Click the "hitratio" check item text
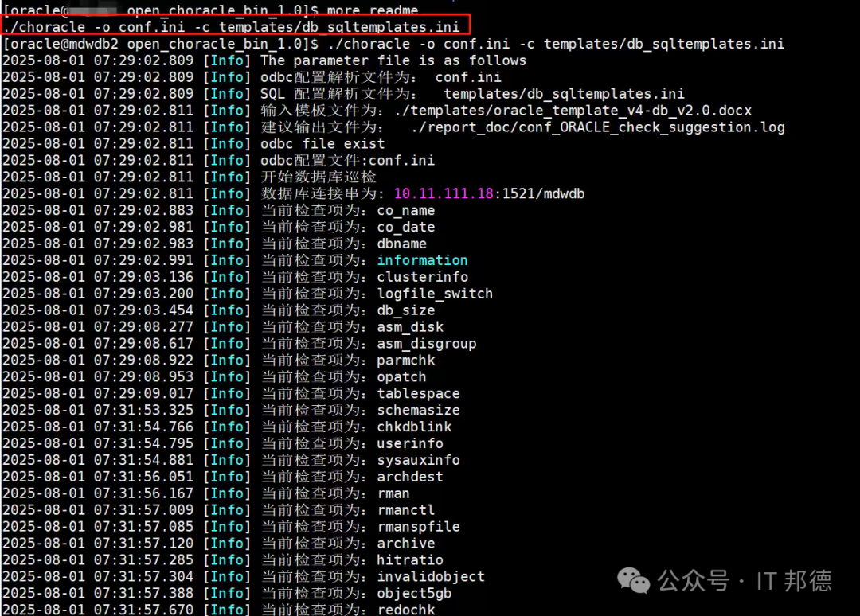 pyautogui.click(x=410, y=559)
